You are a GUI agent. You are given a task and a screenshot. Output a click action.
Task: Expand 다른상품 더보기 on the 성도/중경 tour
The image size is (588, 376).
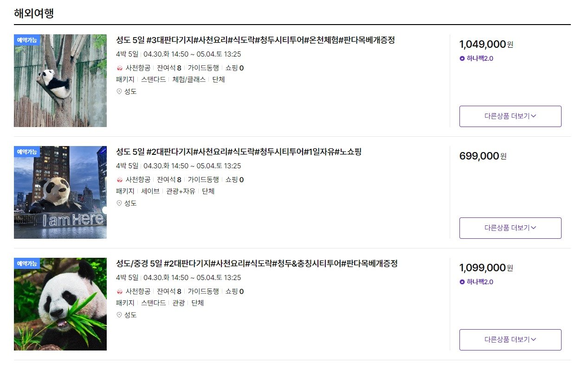click(x=510, y=340)
